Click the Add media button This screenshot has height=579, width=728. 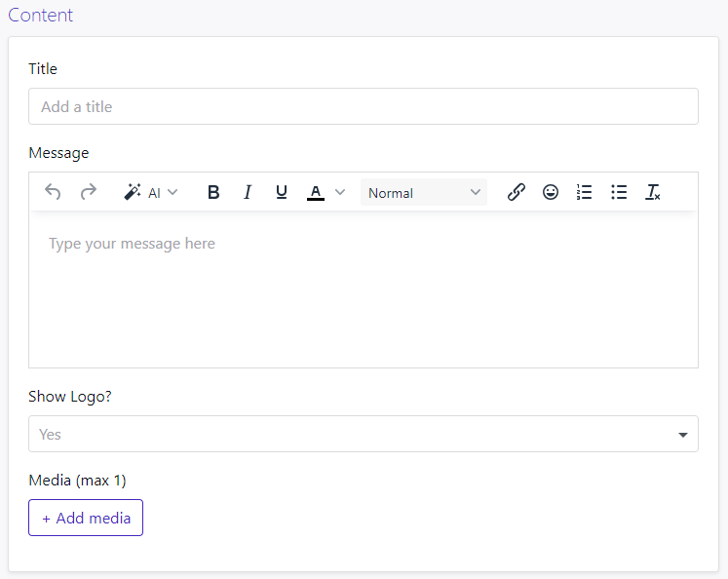86,518
